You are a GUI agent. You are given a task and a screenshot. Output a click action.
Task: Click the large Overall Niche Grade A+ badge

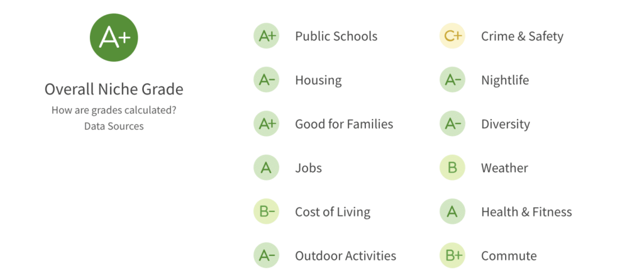point(114,37)
